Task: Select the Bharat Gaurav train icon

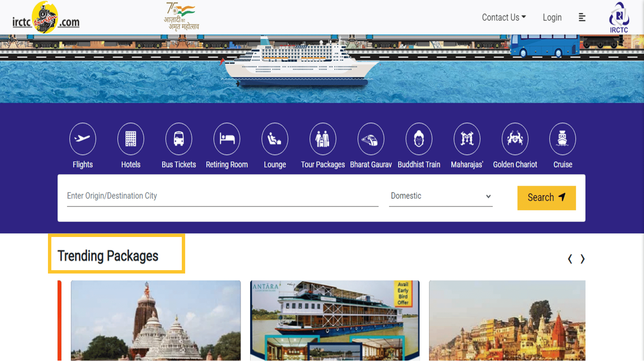Action: point(371,138)
